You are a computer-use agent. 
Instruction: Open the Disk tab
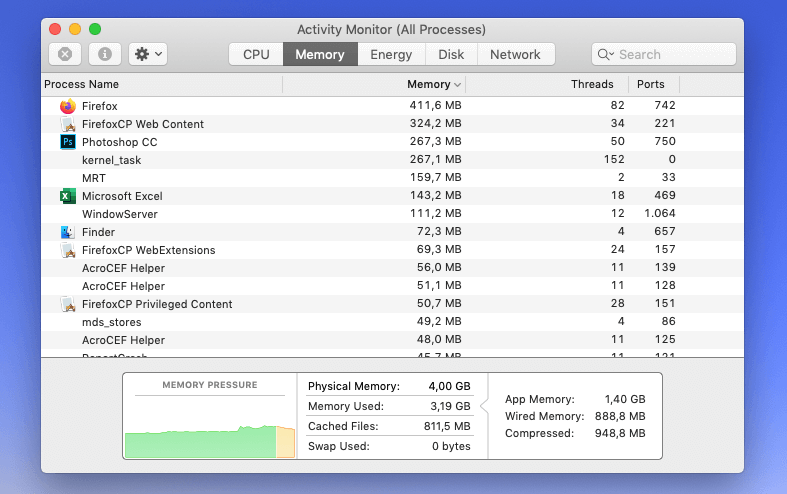tap(451, 54)
